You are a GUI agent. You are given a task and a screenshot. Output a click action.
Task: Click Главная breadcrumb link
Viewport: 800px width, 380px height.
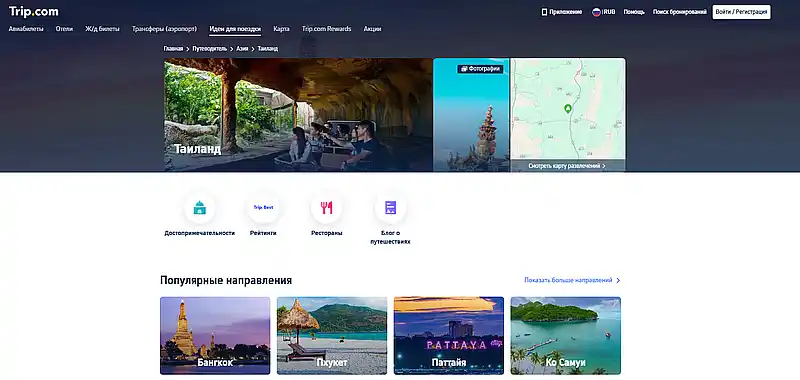pyautogui.click(x=173, y=49)
